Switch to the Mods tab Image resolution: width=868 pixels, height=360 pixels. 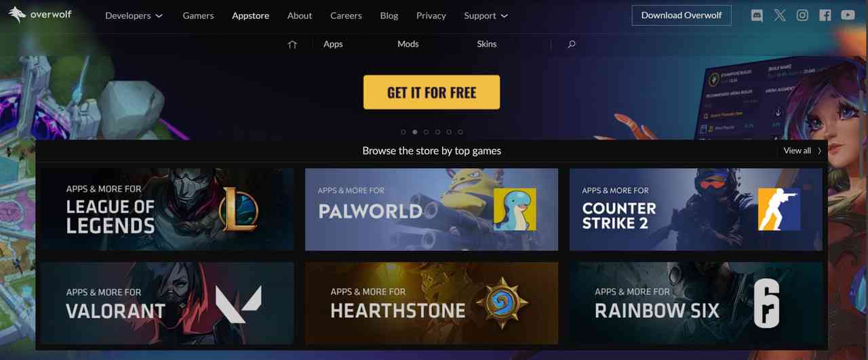pyautogui.click(x=408, y=44)
